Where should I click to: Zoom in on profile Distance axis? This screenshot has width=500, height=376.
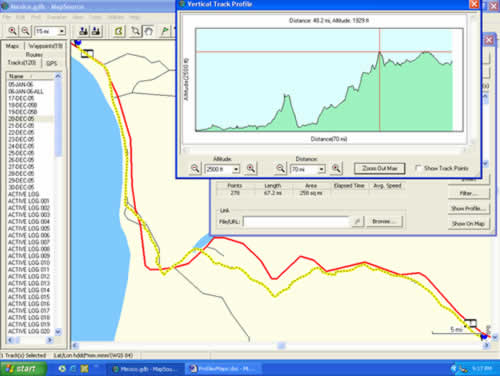point(336,169)
